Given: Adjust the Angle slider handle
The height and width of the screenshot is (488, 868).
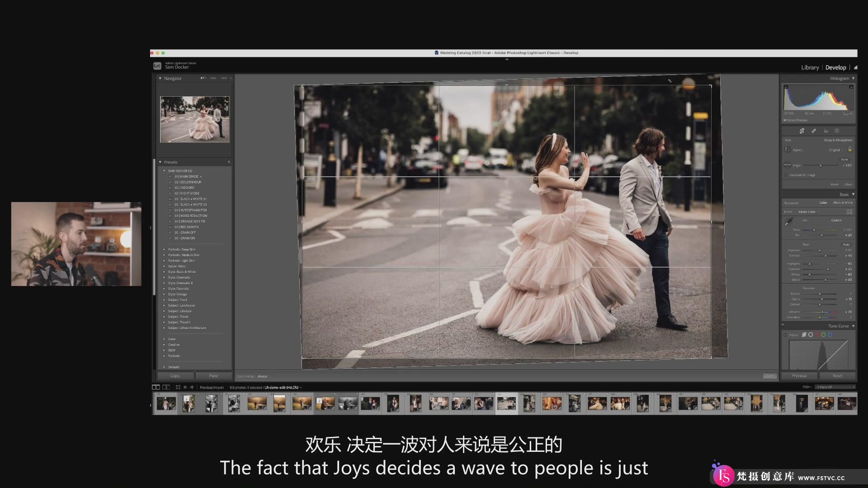Looking at the screenshot, I should (821, 165).
